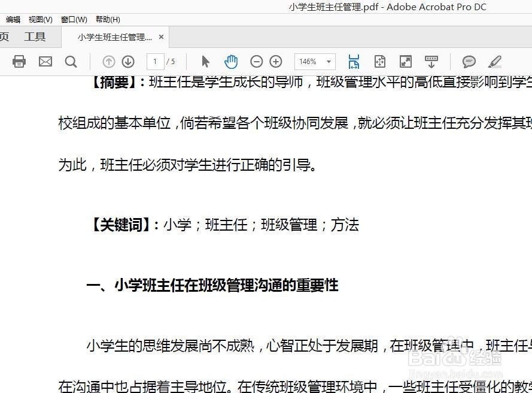Open the 帮助 menu
532x393 pixels.
click(x=106, y=19)
